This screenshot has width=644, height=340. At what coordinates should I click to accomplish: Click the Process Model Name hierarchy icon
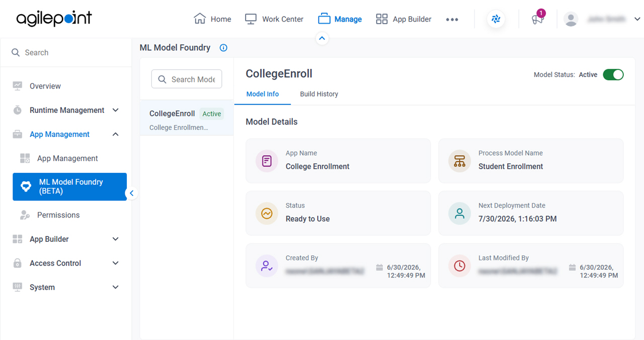click(459, 161)
